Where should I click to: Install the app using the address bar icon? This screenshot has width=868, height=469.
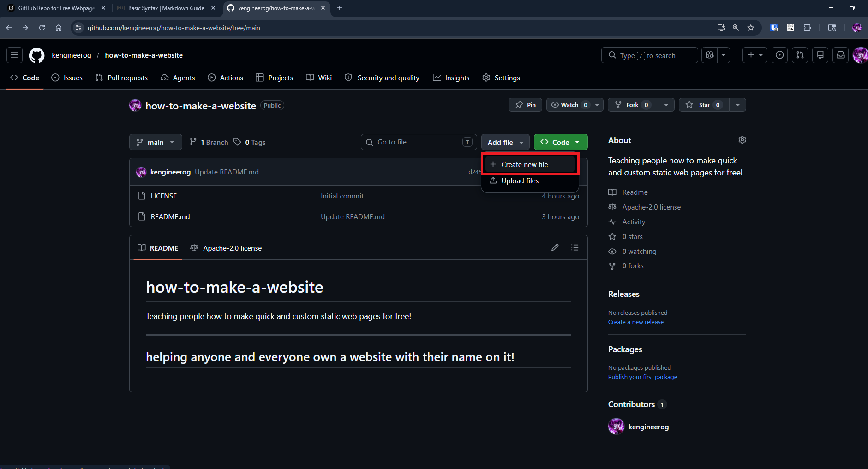[x=721, y=28]
